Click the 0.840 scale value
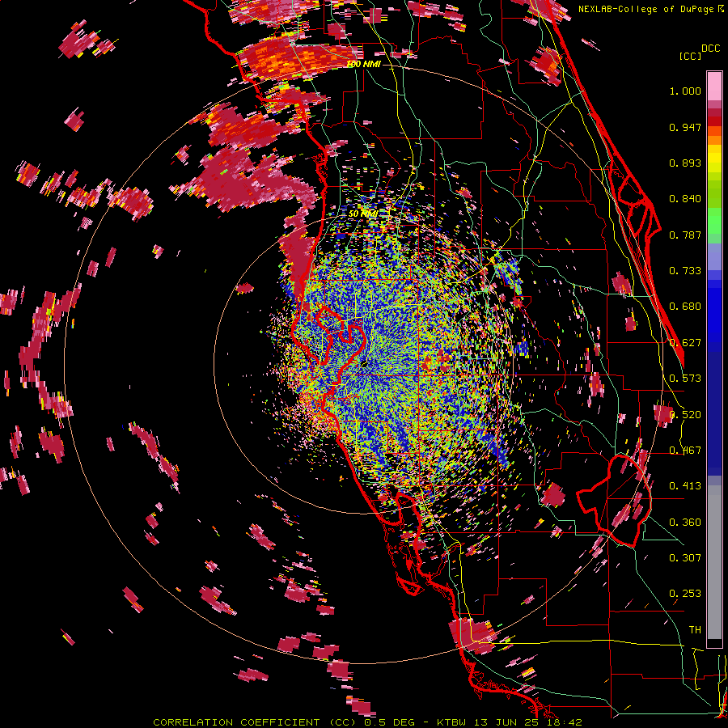 tap(685, 199)
